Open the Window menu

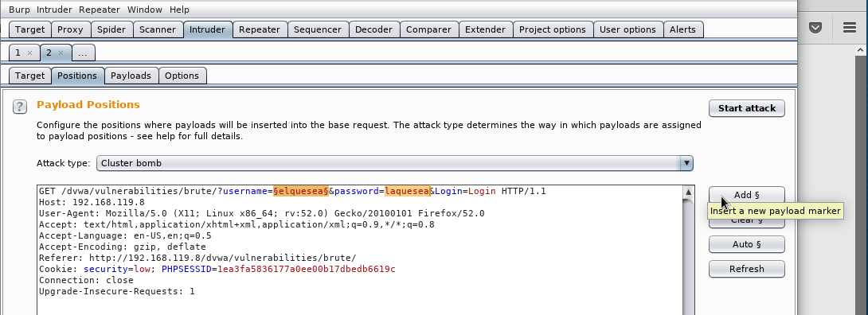point(144,10)
